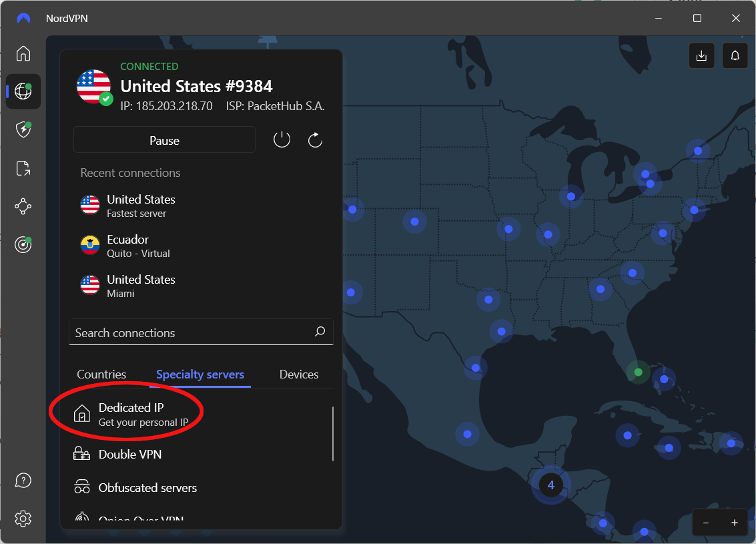This screenshot has height=544, width=756.
Task: Click the NordVPN logo in title bar
Action: point(23,18)
